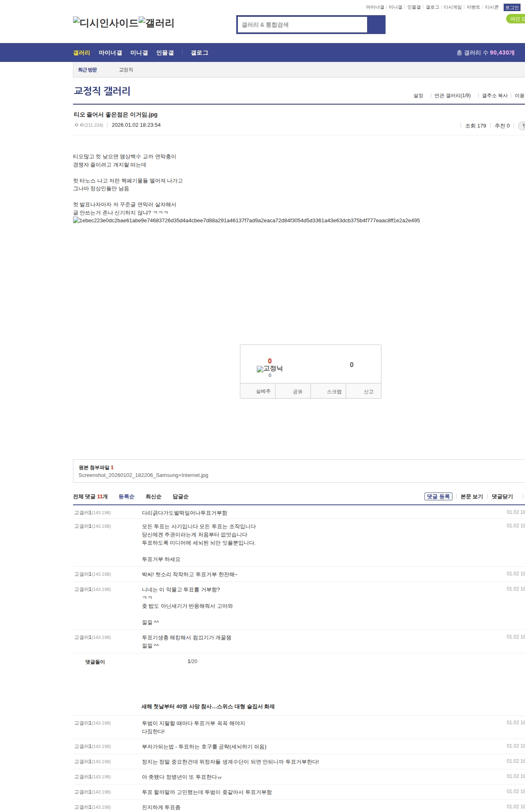Viewport: 525px width, 812px height.
Task: Click the 갤러리 logo image beside DCInside
Action: 157,23
